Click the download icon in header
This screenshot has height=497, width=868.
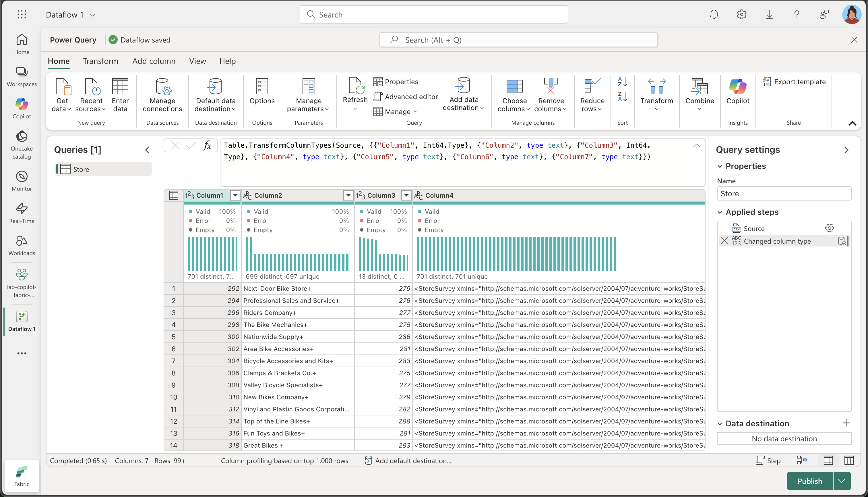coord(769,14)
